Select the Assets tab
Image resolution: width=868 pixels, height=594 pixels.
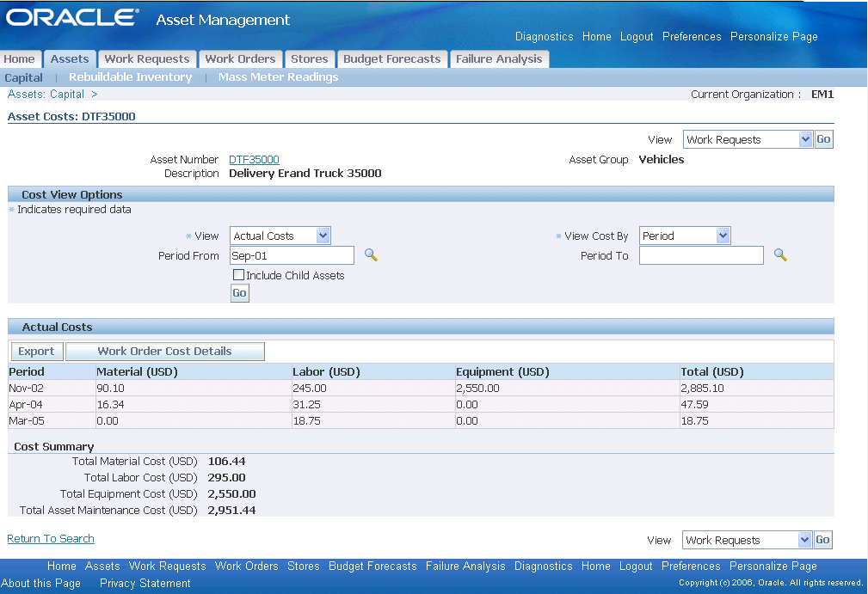tap(70, 58)
